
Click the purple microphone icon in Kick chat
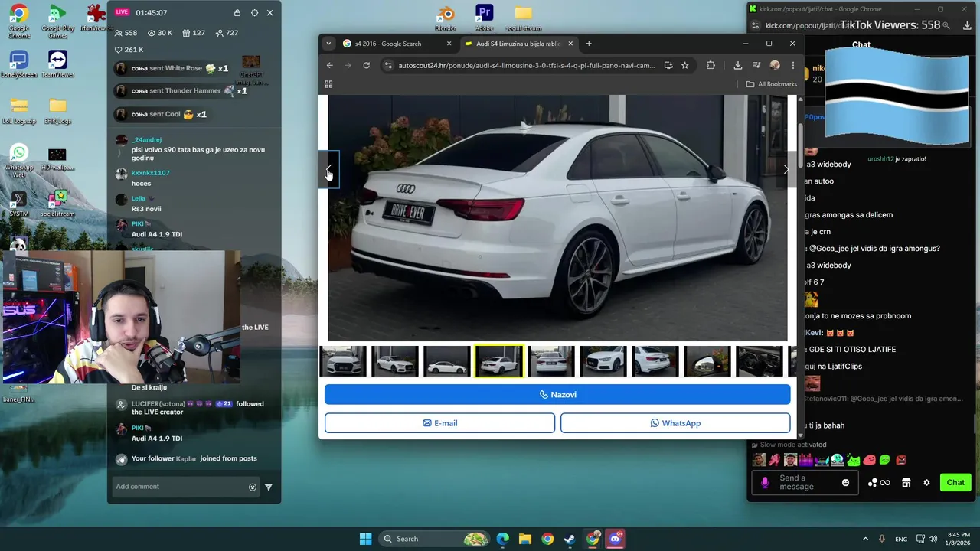(x=765, y=483)
